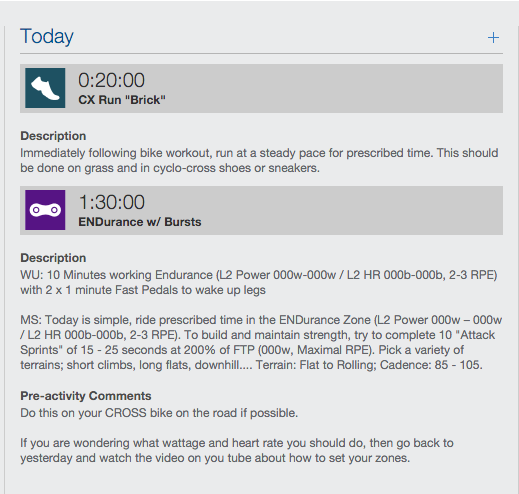Click the 0:20:00 run duration
This screenshot has height=494, width=519.
tap(111, 80)
